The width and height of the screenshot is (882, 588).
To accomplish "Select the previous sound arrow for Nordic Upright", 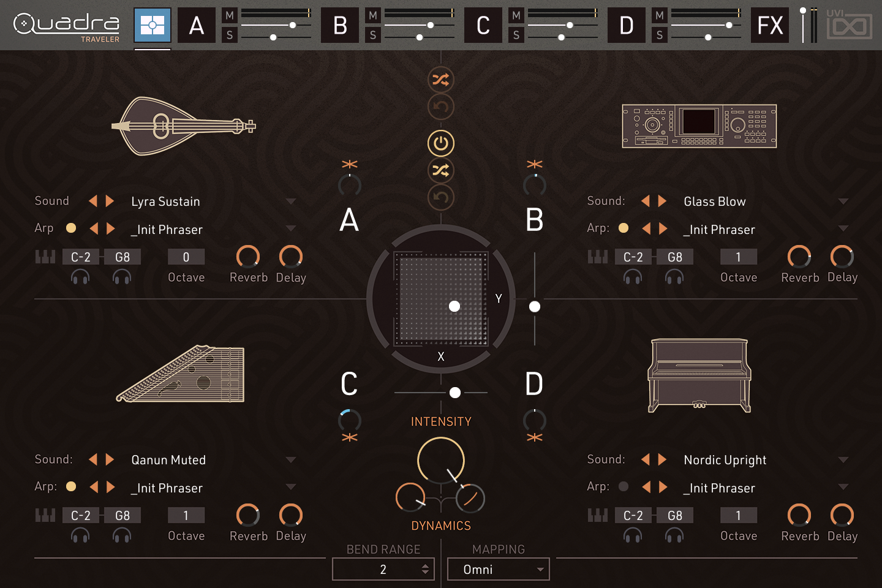I will pos(645,460).
